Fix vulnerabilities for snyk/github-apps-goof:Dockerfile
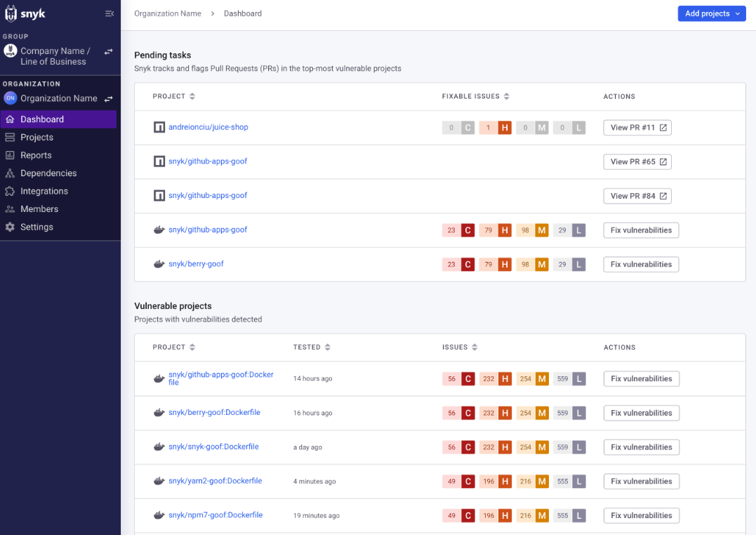 point(642,379)
